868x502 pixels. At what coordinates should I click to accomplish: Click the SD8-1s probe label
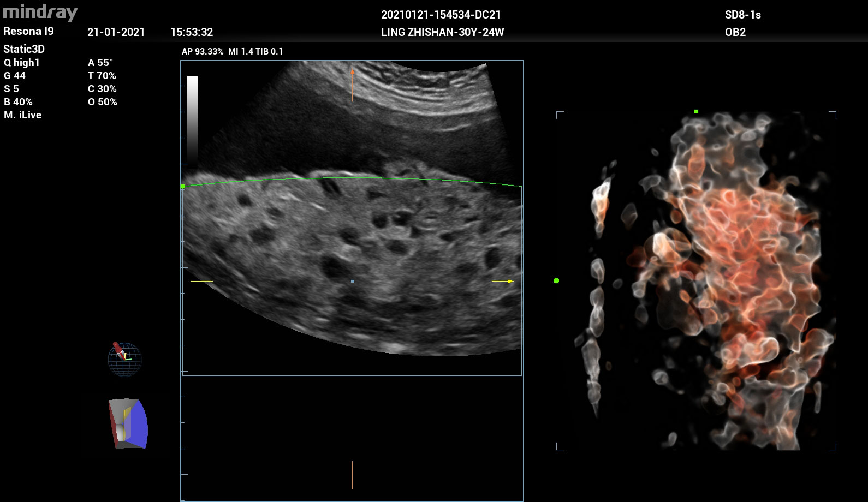point(742,15)
